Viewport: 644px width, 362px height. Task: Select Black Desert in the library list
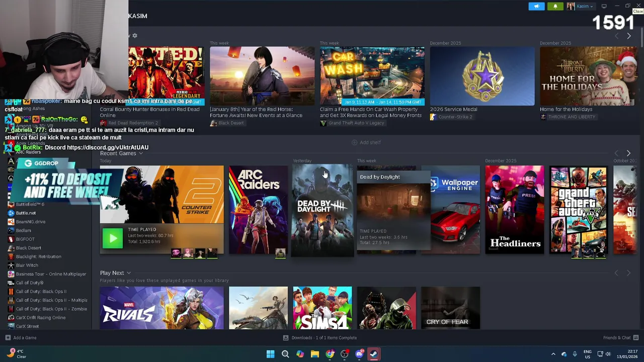click(x=28, y=248)
